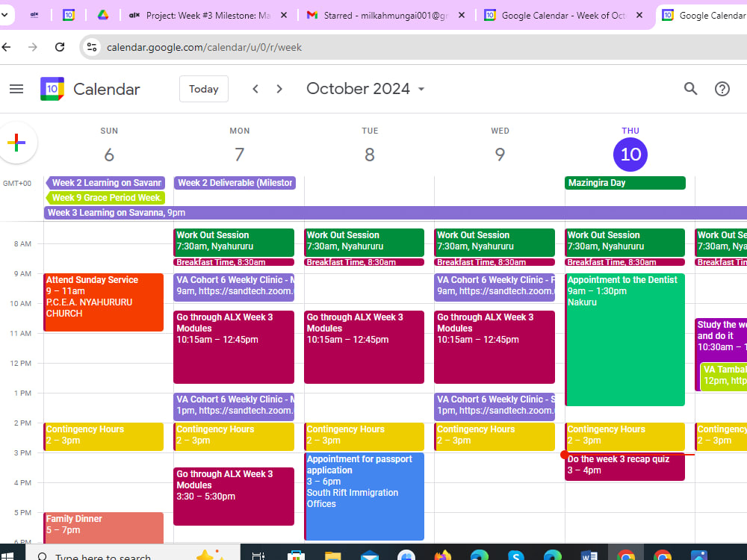The image size is (747, 560).
Task: Close the Starred Gmail tab
Action: [x=461, y=15]
